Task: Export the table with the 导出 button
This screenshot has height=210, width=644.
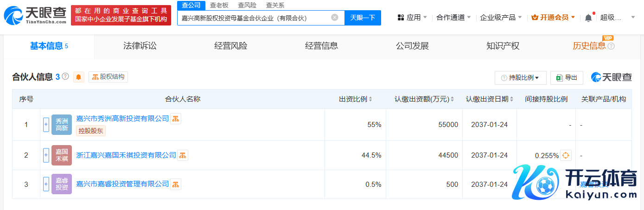Action: (x=567, y=78)
